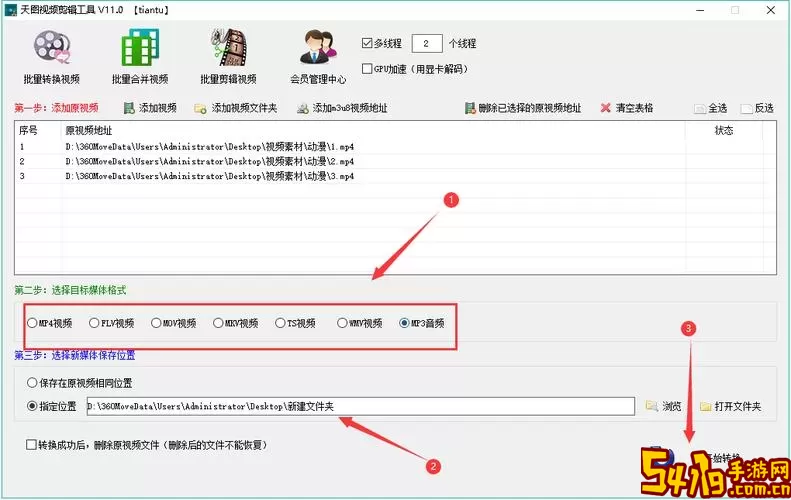Click 添加视频文件夹
The image size is (791, 500).
click(x=236, y=108)
